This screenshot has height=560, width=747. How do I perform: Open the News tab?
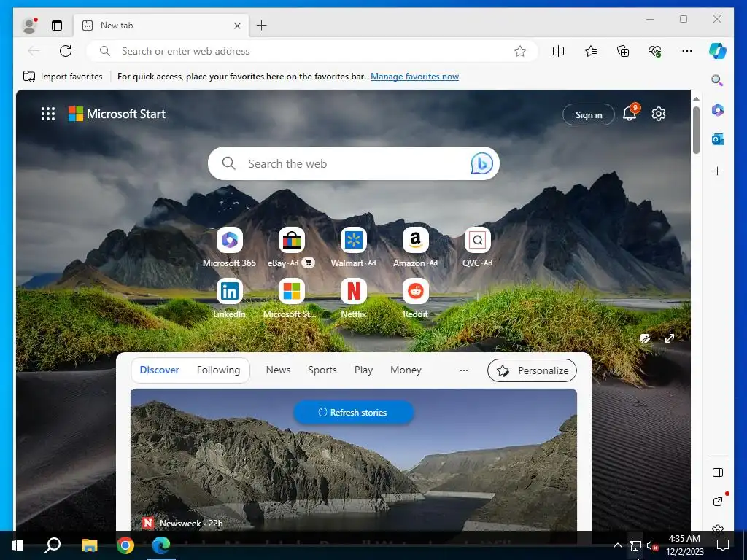(278, 370)
